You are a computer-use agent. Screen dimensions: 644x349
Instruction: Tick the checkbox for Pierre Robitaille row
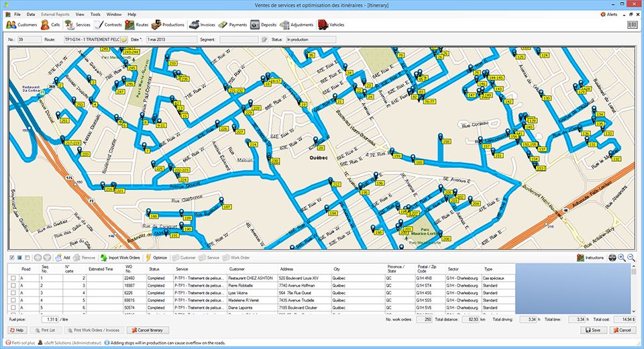(13, 287)
